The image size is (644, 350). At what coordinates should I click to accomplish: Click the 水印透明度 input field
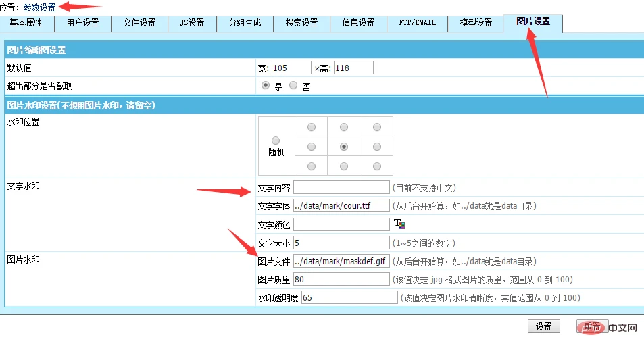[349, 297]
